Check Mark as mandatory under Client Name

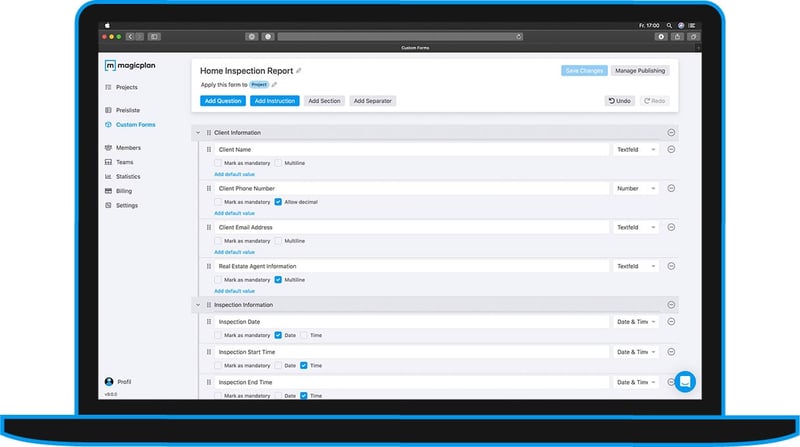218,163
